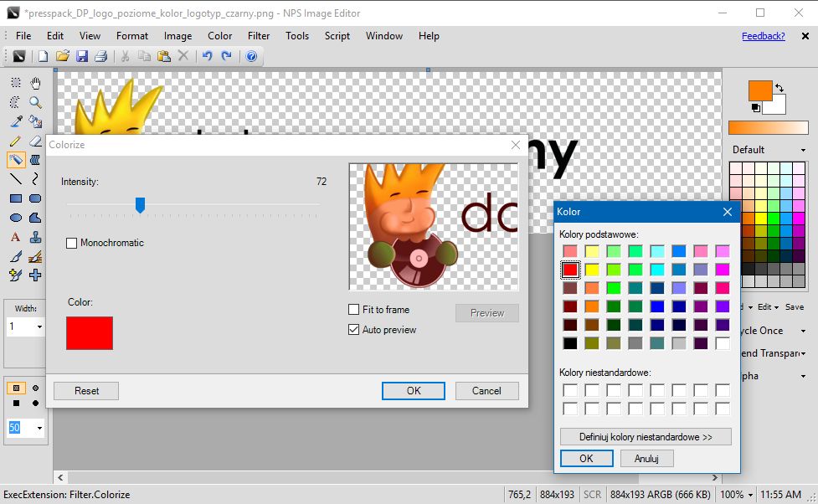The image size is (818, 504).
Task: Click OK in the Colorize dialog
Action: [x=413, y=391]
